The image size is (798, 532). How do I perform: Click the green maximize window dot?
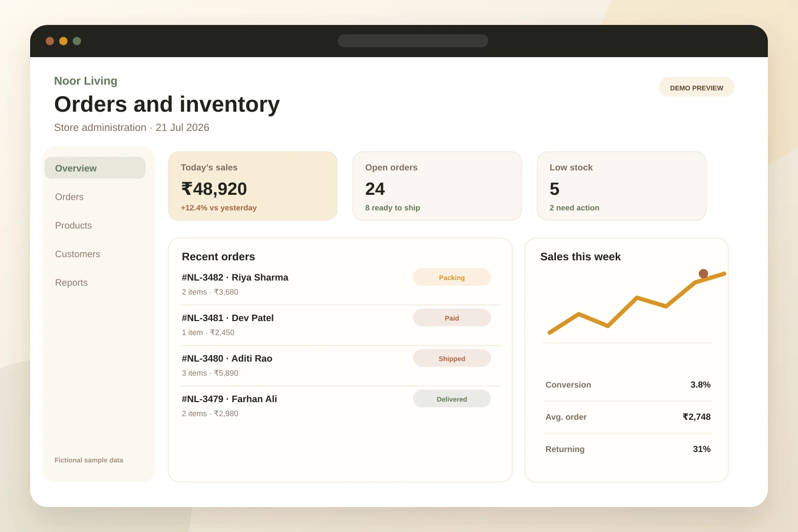coord(77,41)
